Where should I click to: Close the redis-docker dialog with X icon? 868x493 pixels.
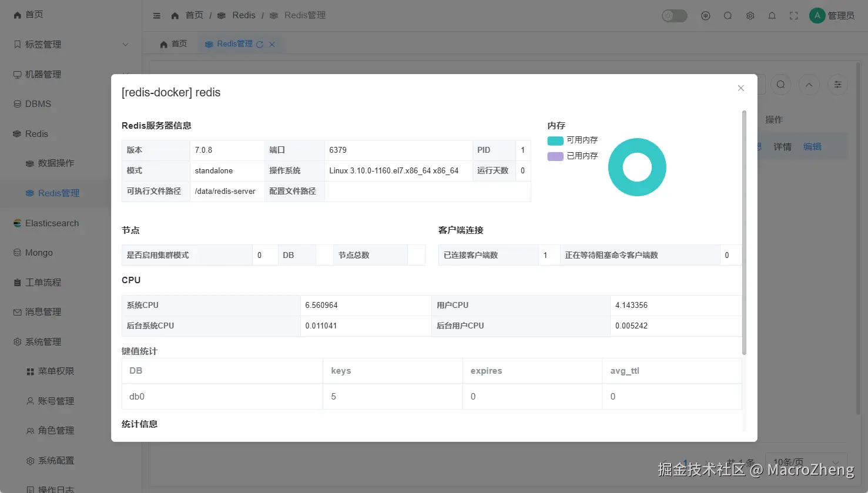pos(740,88)
